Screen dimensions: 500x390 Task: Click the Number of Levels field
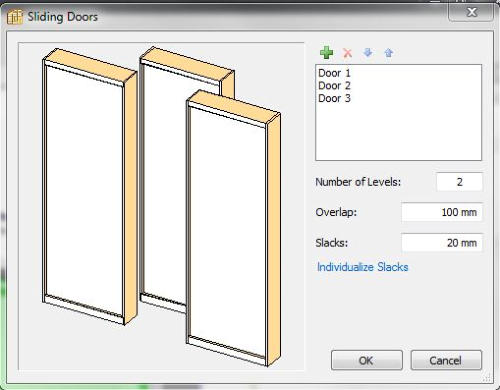(459, 182)
